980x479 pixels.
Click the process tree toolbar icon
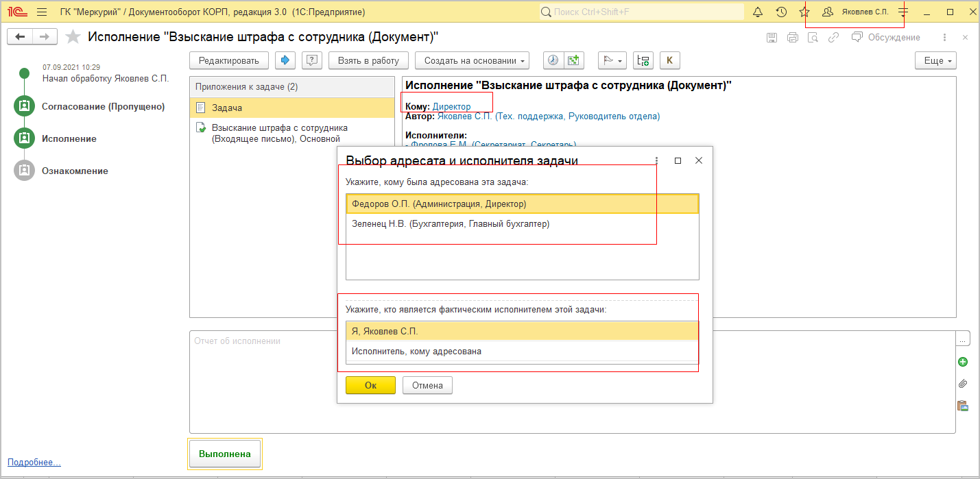pos(643,60)
